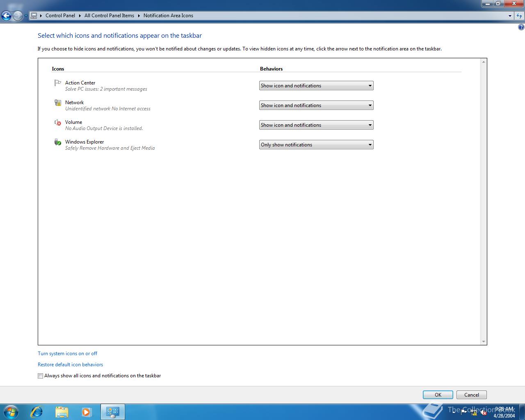Image resolution: width=525 pixels, height=420 pixels.
Task: Open the Volume behavior dropdown
Action: tap(316, 125)
